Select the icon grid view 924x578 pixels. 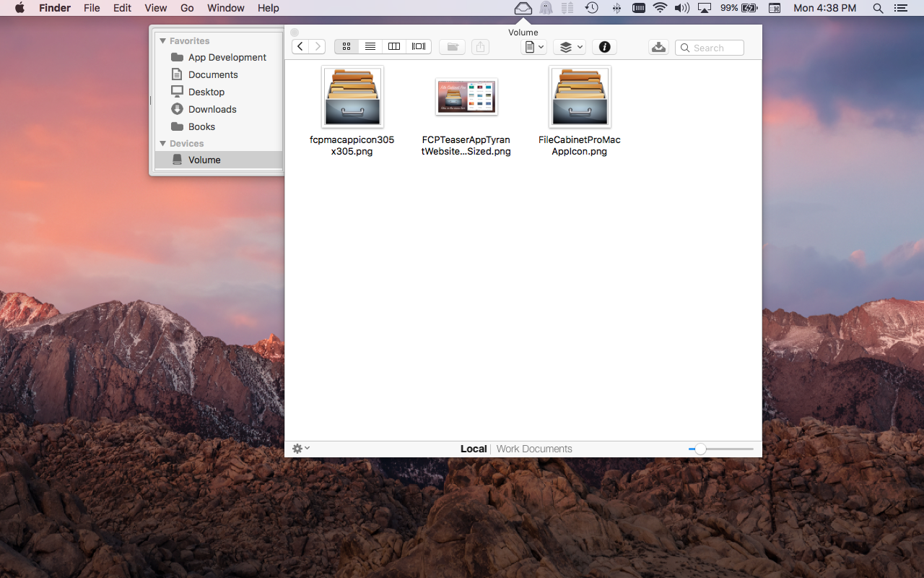coord(346,46)
